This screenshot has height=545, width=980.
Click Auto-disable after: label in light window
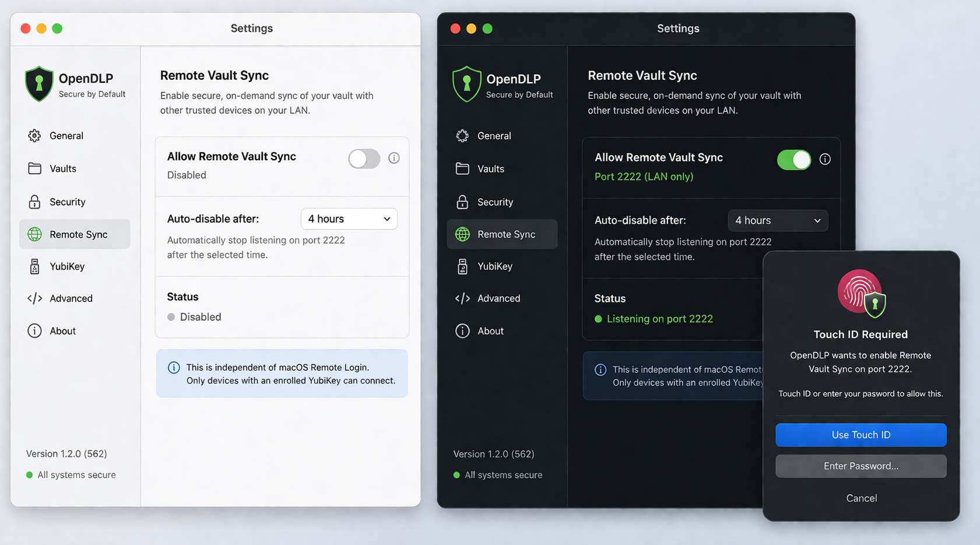click(x=213, y=219)
